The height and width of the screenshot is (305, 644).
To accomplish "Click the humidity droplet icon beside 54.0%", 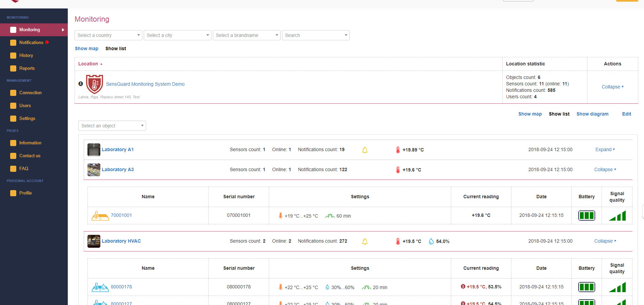I will coord(431,241).
